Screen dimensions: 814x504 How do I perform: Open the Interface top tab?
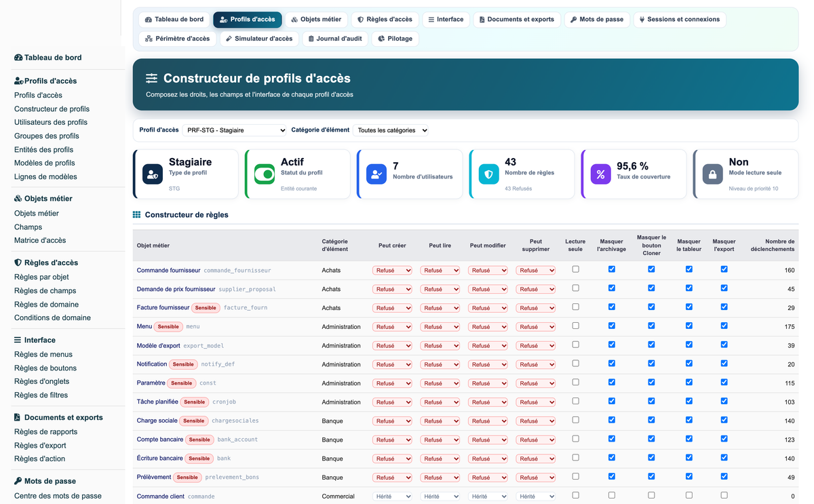(446, 20)
